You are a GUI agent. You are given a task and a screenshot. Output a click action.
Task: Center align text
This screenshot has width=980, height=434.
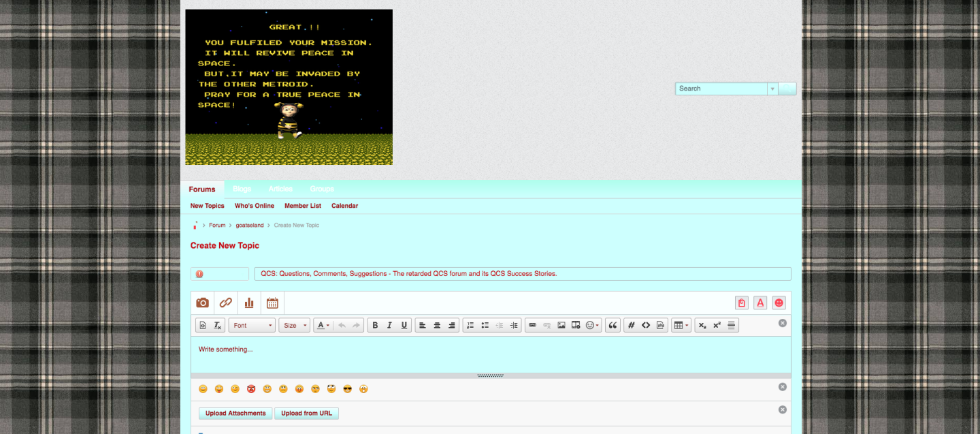(x=437, y=326)
